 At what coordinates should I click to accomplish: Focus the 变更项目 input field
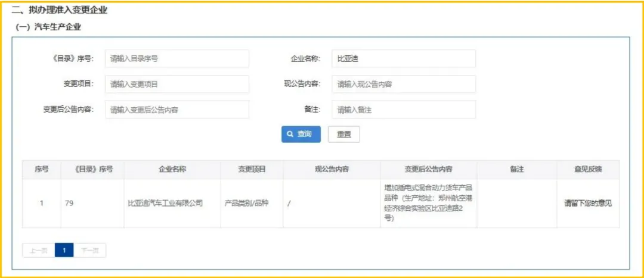(177, 84)
